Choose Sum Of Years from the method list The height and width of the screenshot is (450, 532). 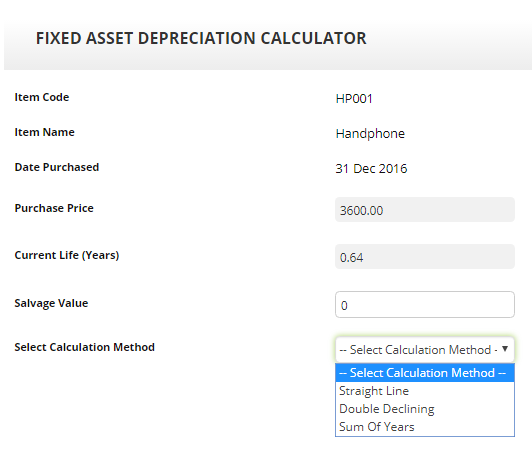click(425, 427)
